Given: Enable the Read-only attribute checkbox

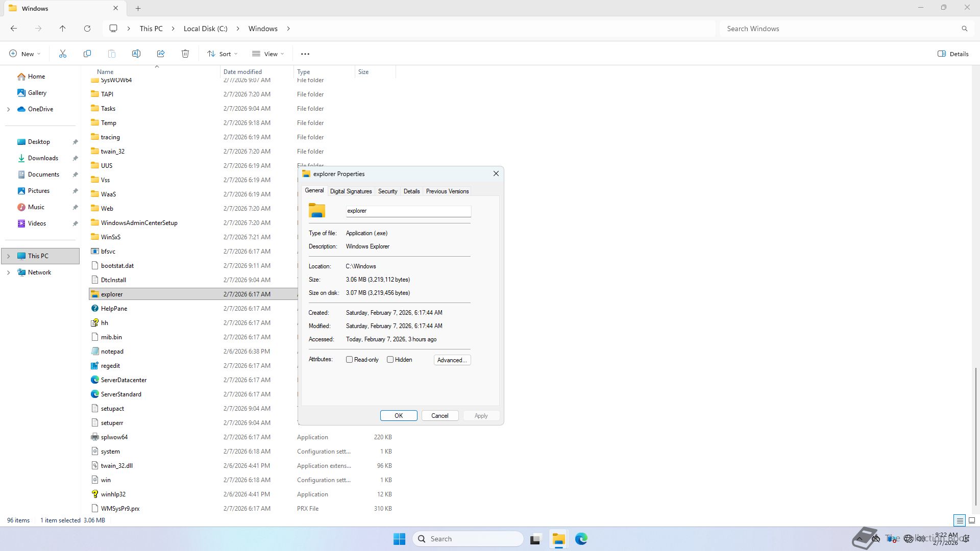Looking at the screenshot, I should [x=350, y=360].
